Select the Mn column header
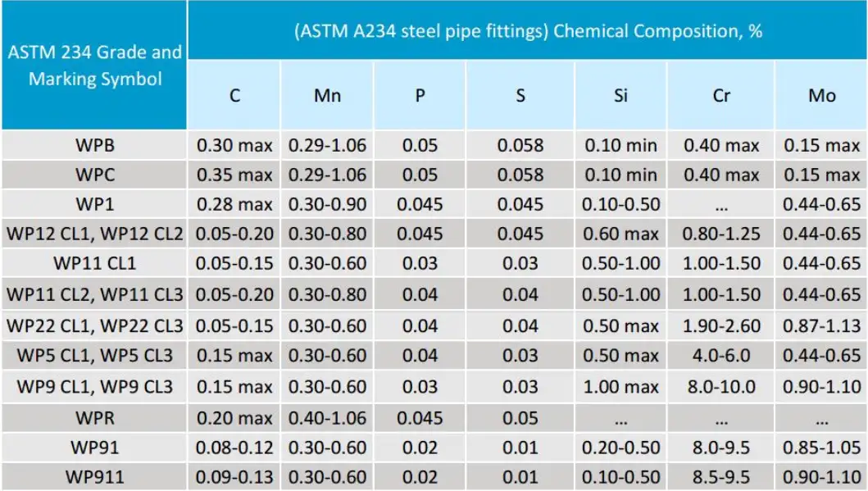The height and width of the screenshot is (491, 868). [328, 95]
